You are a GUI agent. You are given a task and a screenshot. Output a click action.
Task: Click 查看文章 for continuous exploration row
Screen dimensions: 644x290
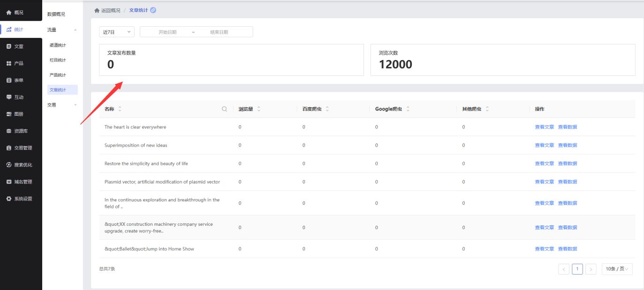pyautogui.click(x=544, y=203)
